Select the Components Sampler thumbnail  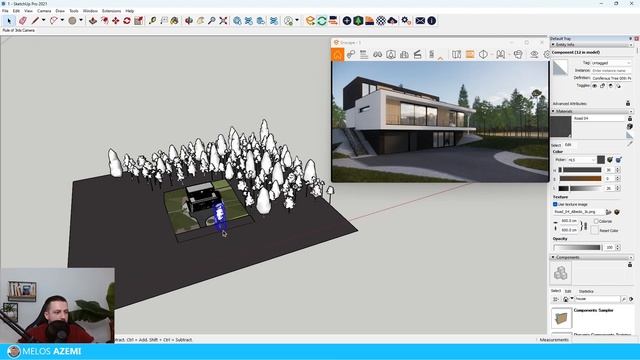tap(561, 318)
